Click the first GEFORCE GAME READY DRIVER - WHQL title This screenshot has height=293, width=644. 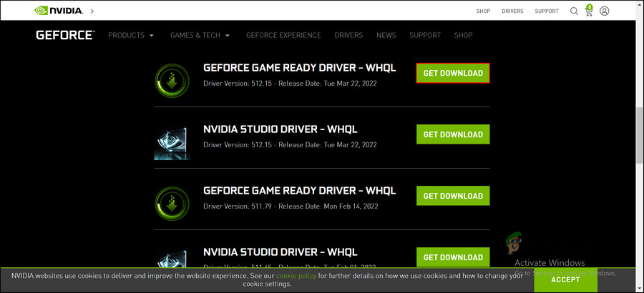[x=299, y=68]
